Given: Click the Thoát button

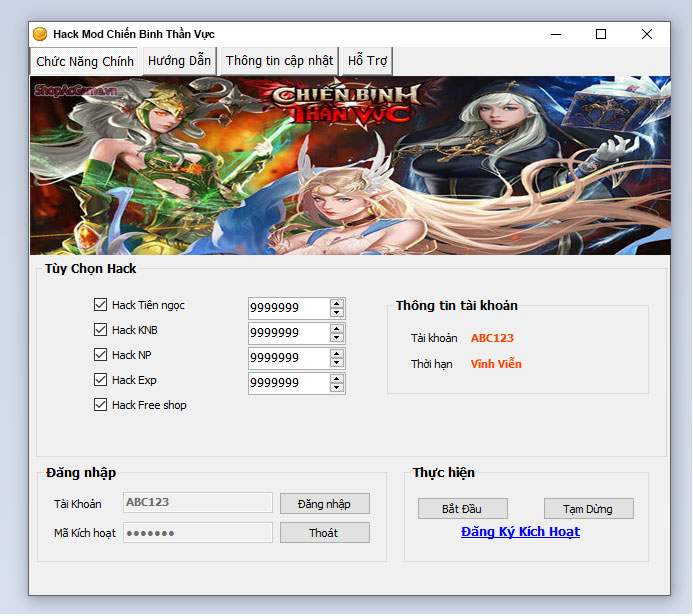Looking at the screenshot, I should coord(325,533).
